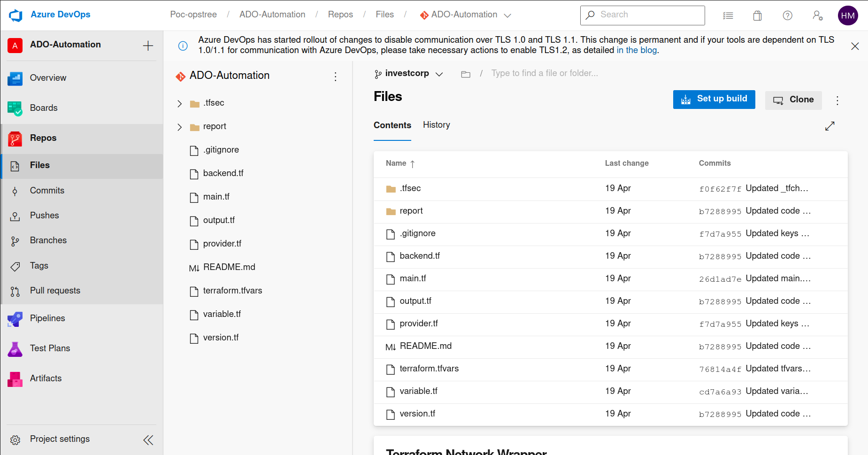Select Files under Repos
Viewport: 868px width, 455px height.
pyautogui.click(x=82, y=165)
